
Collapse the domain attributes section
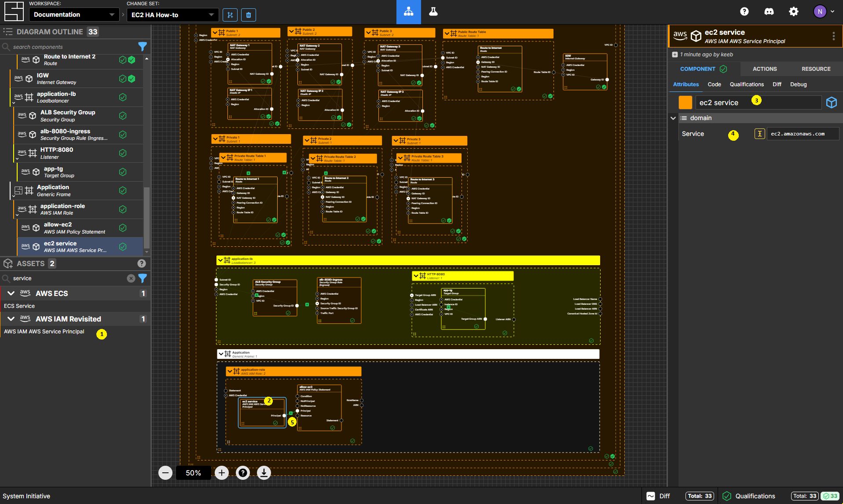click(x=673, y=118)
